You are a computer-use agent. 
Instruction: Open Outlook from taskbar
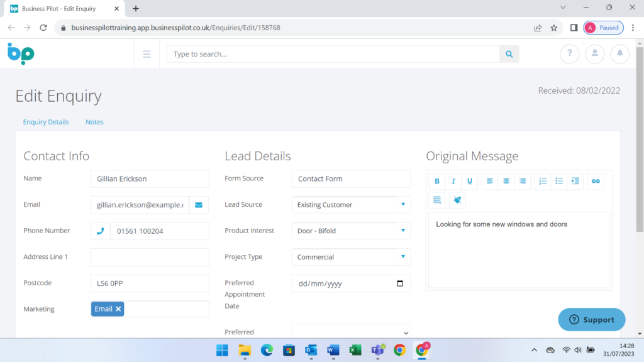point(311,350)
